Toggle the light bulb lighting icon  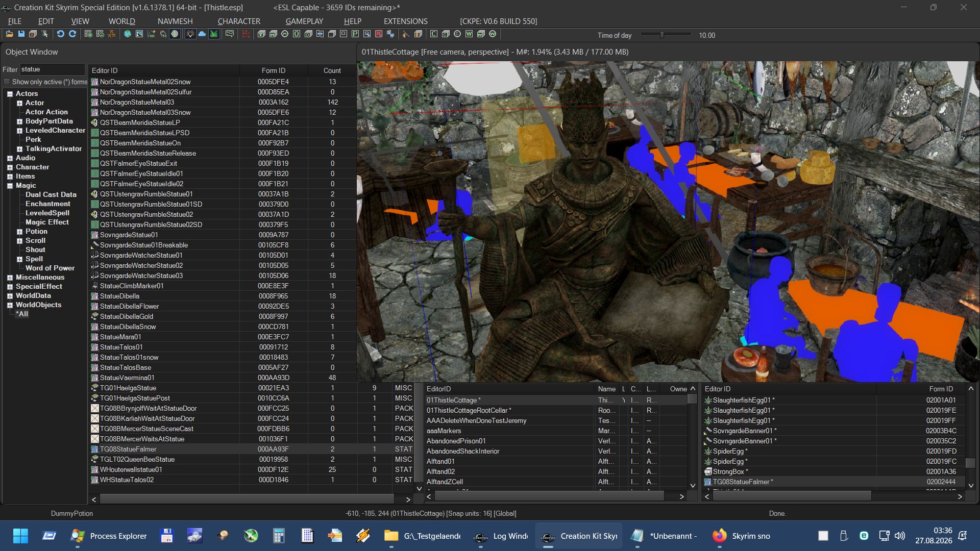(x=190, y=34)
